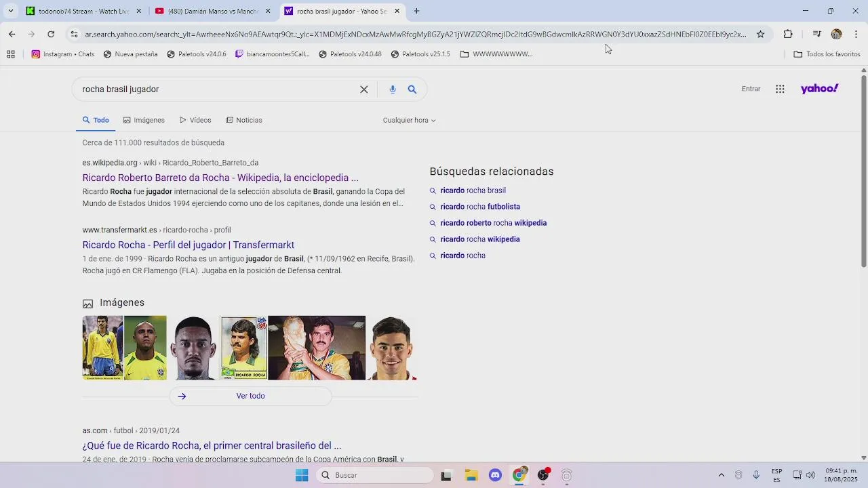Click Entrar to sign in

(751, 89)
